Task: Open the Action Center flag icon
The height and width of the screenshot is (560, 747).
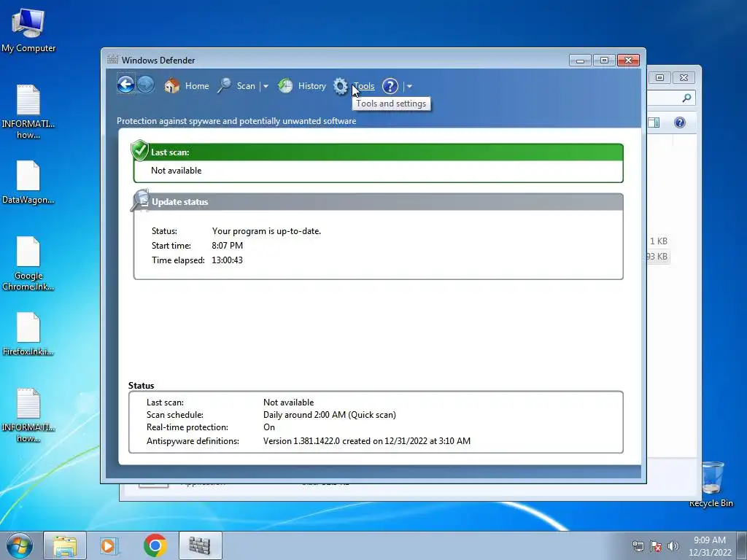Action: (656, 546)
